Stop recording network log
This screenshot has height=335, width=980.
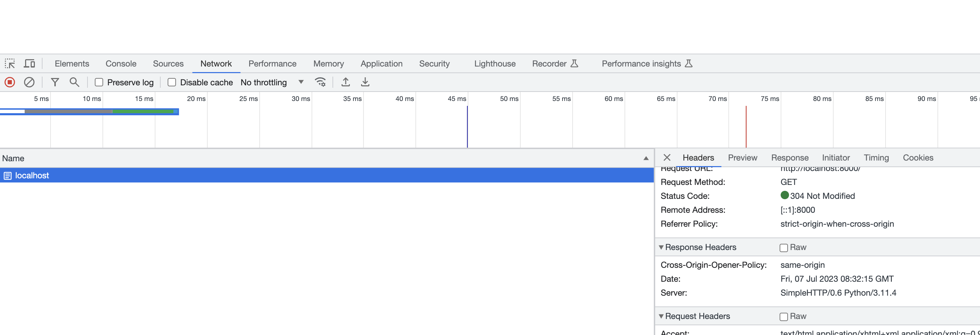point(10,82)
